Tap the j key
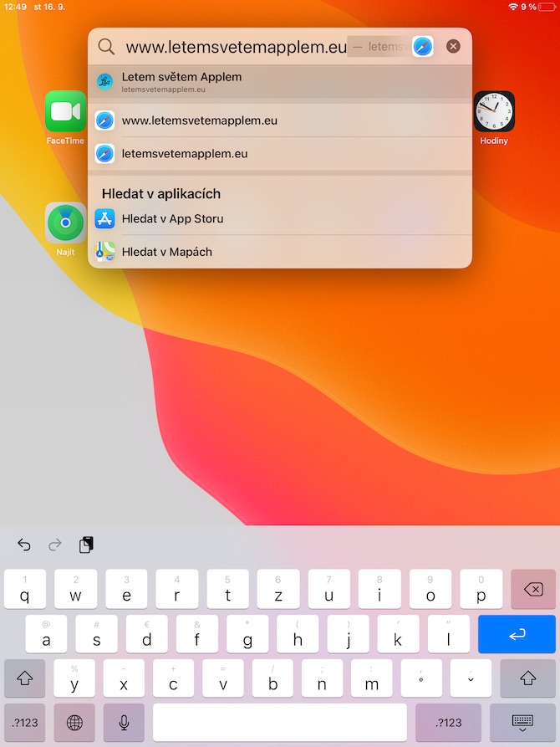This screenshot has width=560, height=747. pyautogui.click(x=348, y=634)
